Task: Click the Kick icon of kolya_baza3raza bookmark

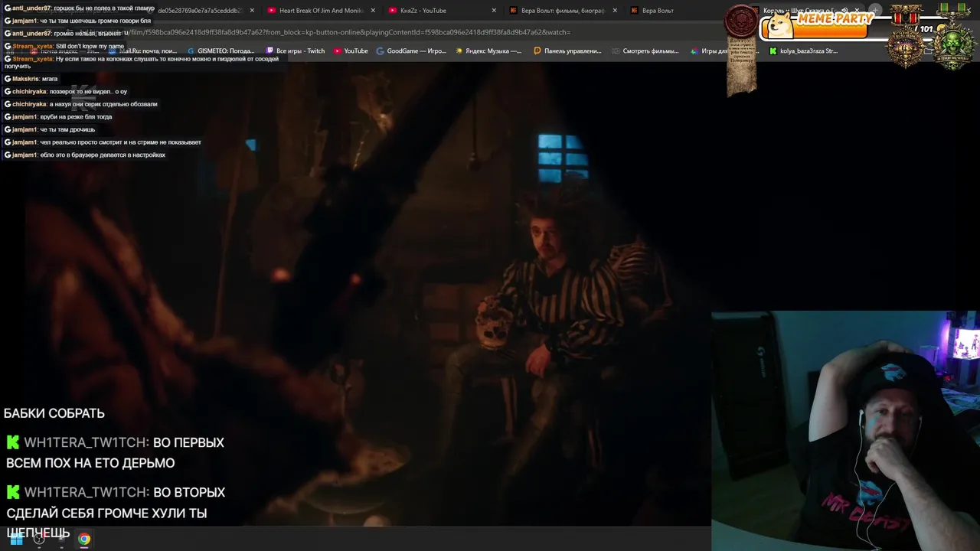Action: 773,51
